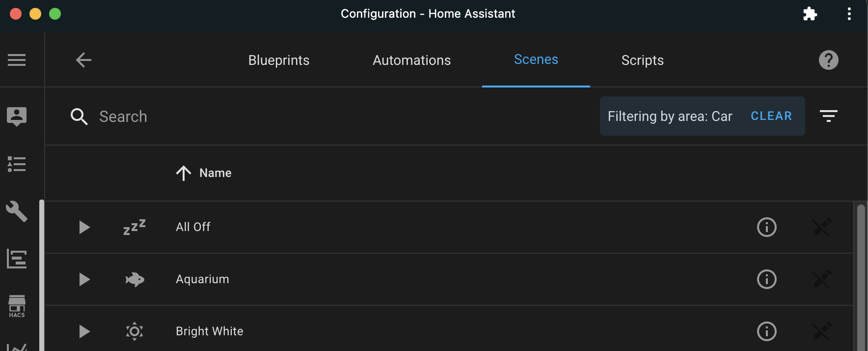Clear the Car area filter
This screenshot has width=868, height=351.
[771, 116]
